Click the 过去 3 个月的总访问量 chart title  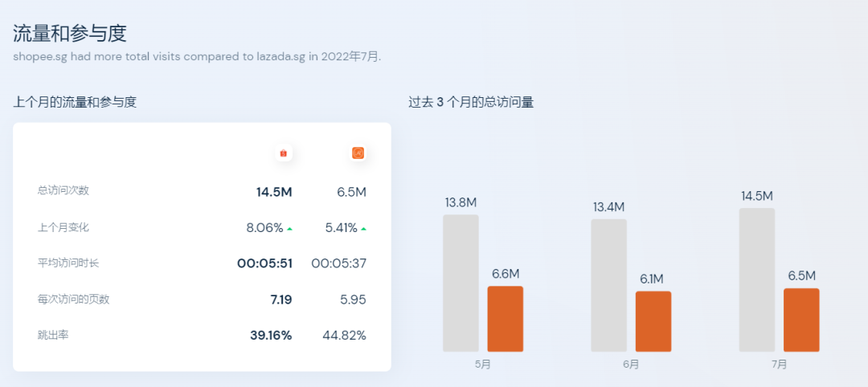(470, 102)
